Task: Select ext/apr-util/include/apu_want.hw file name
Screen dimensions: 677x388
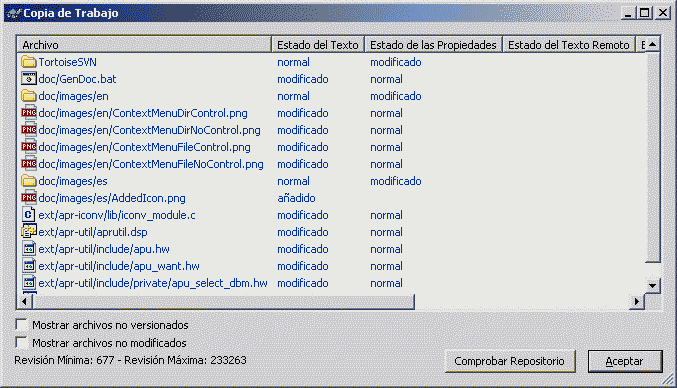Action: pos(119,266)
